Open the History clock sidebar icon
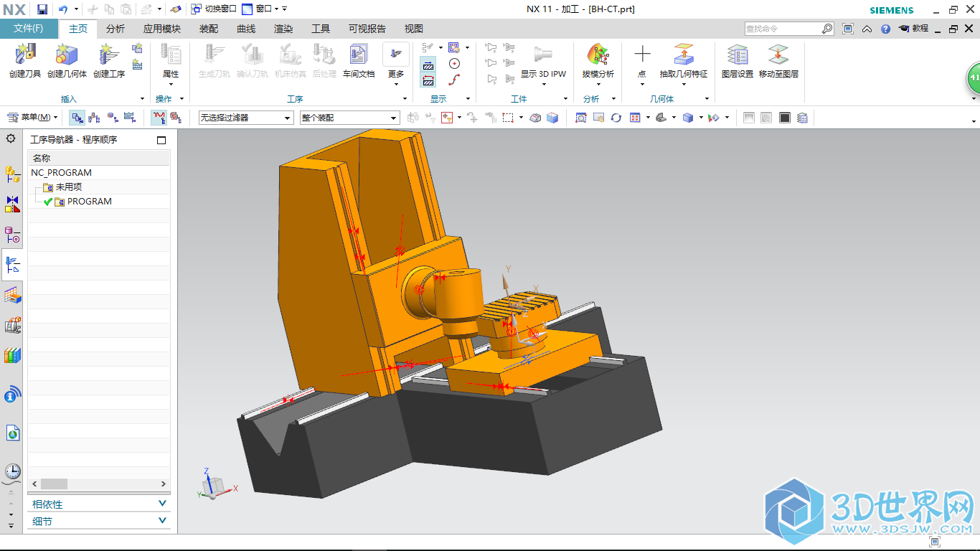The width and height of the screenshot is (980, 551). [12, 471]
